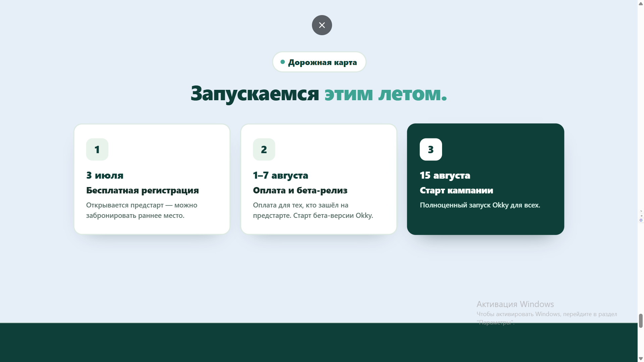Viewport: 644px width, 362px height.
Task: Select the step number 2 badge
Action: tap(264, 149)
